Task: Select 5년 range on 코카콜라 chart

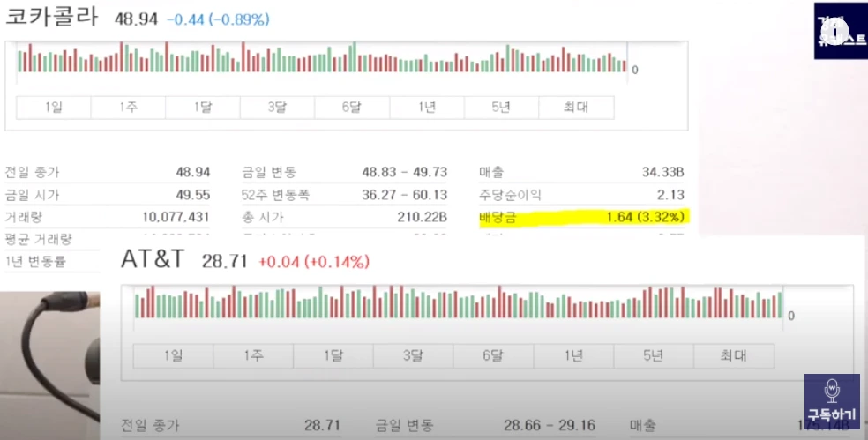Action: (502, 108)
